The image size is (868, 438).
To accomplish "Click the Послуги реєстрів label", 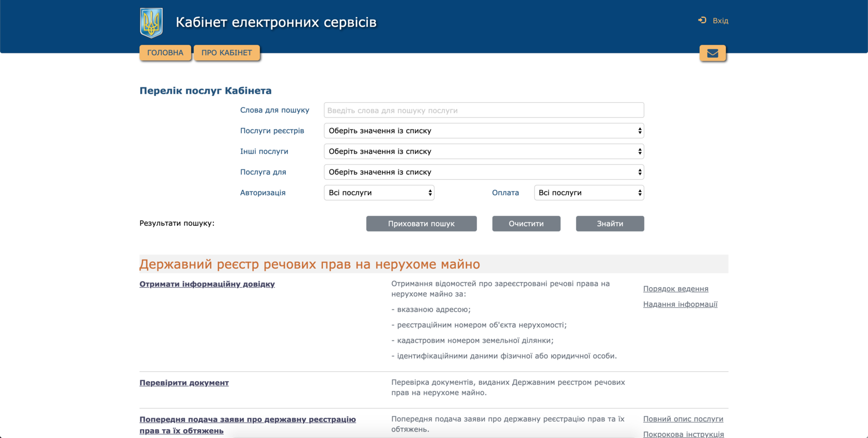I will 272,131.
